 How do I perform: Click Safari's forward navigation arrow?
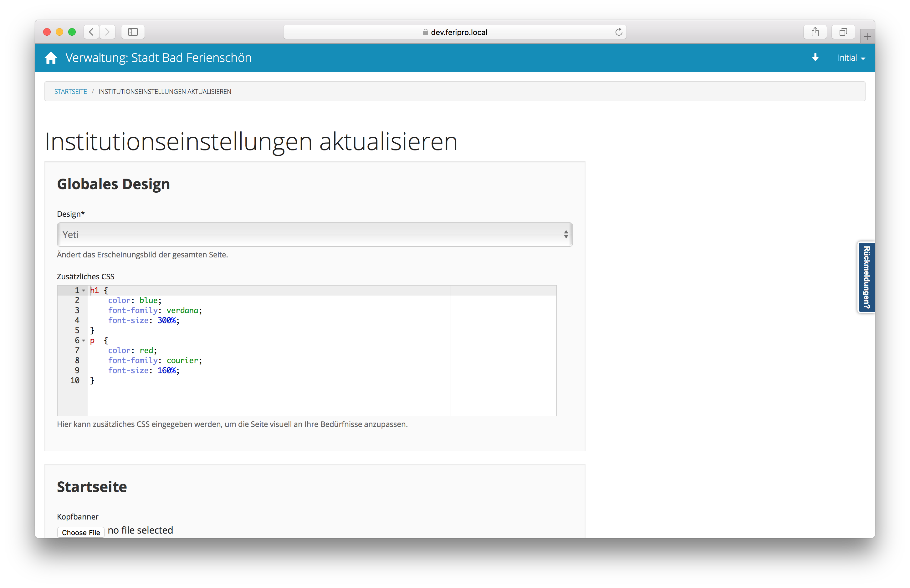tap(107, 32)
